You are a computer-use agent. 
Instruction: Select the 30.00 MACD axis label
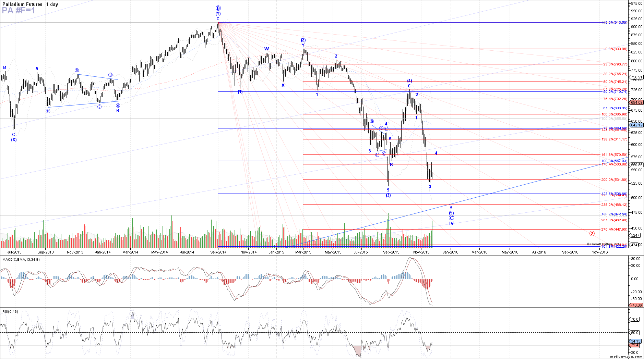[636, 259]
